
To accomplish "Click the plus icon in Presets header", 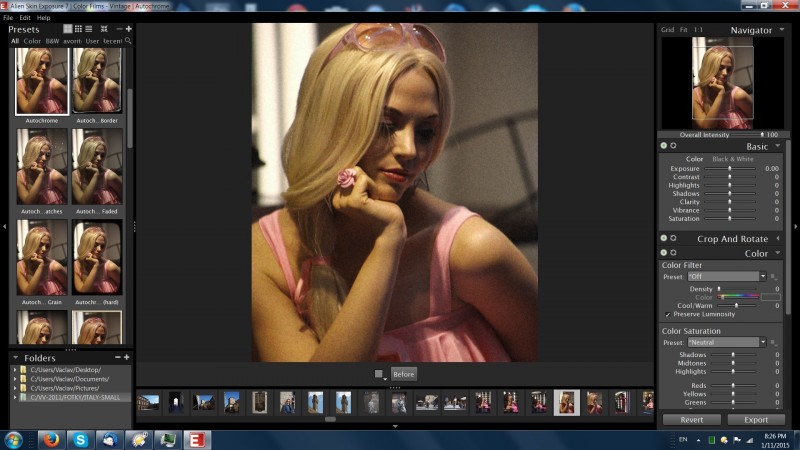I will pos(129,29).
